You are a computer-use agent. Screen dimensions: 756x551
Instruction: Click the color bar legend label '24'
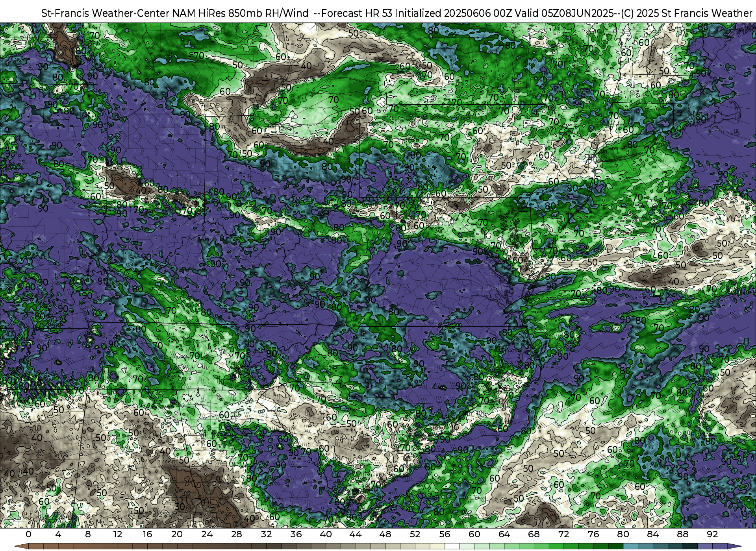click(207, 534)
